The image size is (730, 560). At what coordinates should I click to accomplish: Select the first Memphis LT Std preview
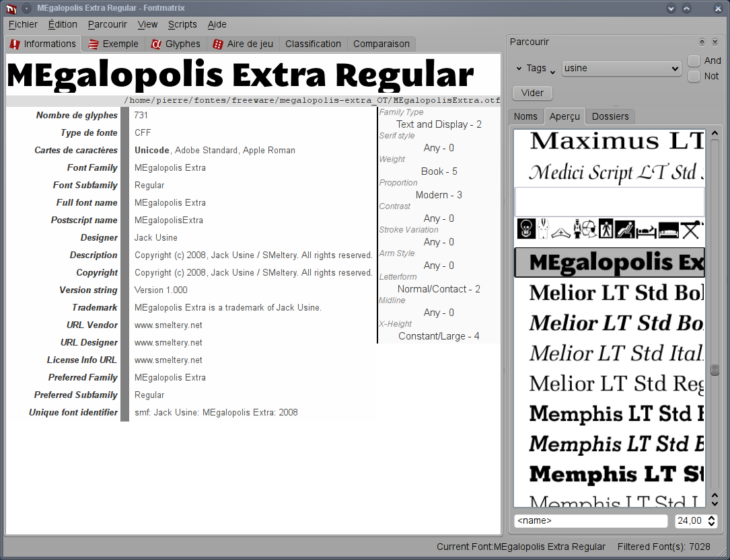(610, 413)
